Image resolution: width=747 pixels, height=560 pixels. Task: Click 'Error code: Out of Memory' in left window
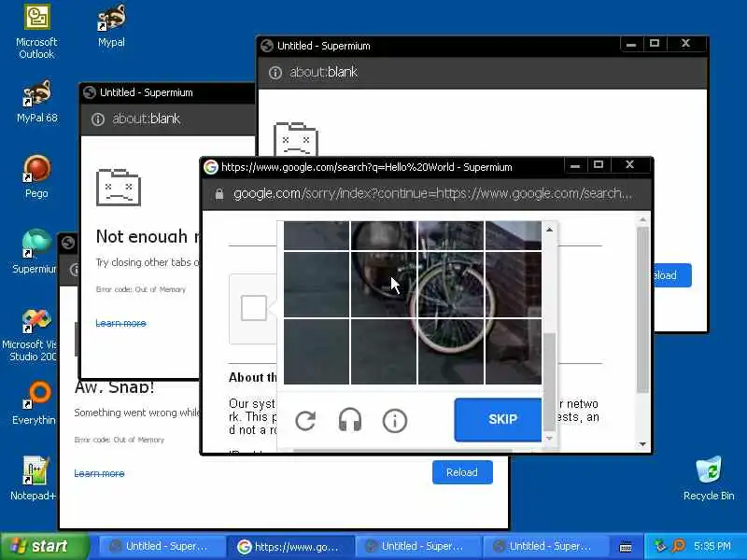click(141, 289)
